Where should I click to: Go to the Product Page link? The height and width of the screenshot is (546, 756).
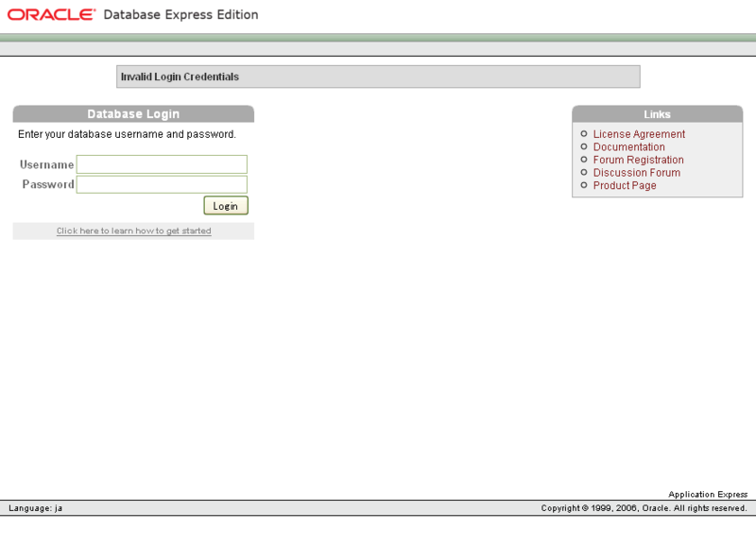(625, 185)
